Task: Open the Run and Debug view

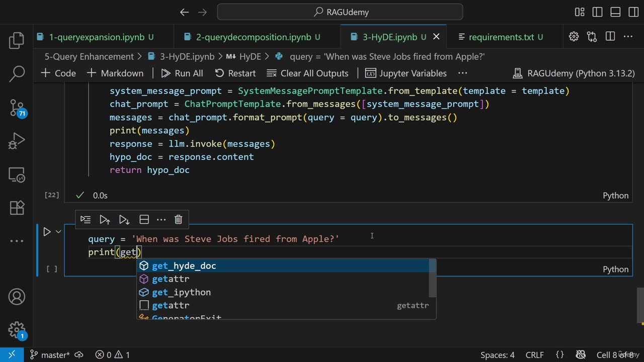Action: pyautogui.click(x=17, y=141)
